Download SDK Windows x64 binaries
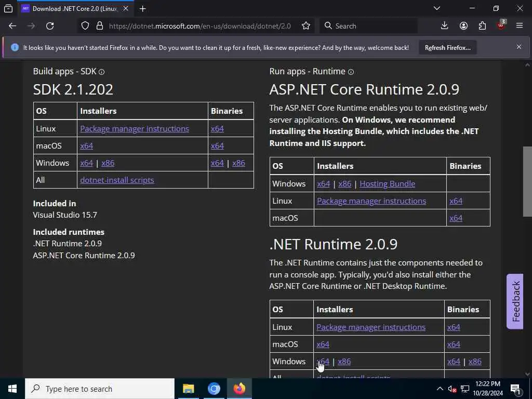Screen dimensions: 532x399 point(217,163)
